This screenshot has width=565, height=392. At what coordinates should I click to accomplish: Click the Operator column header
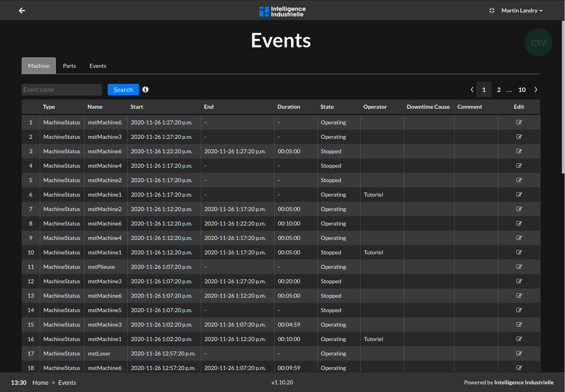[x=375, y=107]
